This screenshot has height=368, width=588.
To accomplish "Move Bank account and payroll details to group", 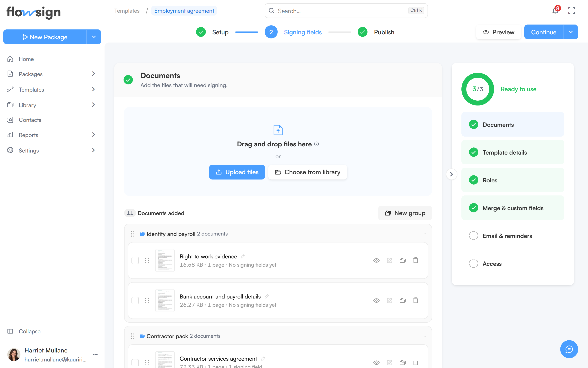I will coord(403,301).
